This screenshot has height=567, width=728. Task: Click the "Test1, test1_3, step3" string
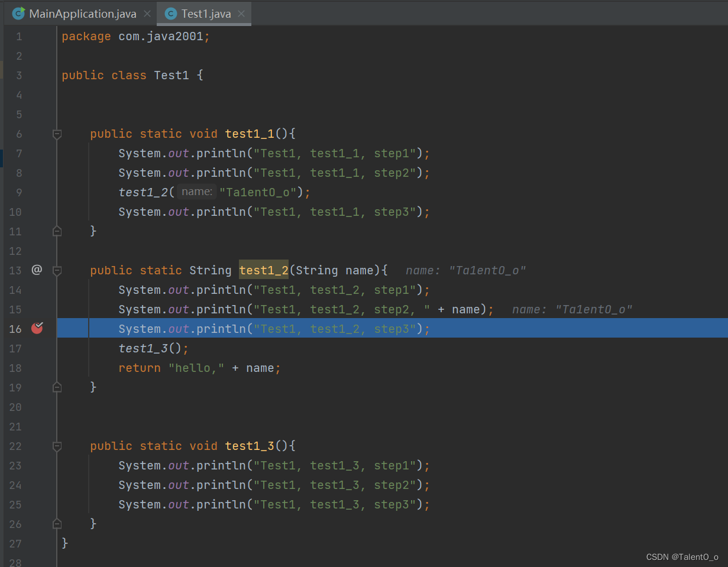tap(335, 504)
